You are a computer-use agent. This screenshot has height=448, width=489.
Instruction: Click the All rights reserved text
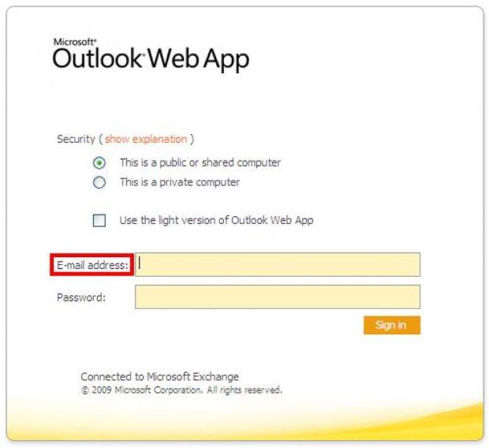point(245,390)
